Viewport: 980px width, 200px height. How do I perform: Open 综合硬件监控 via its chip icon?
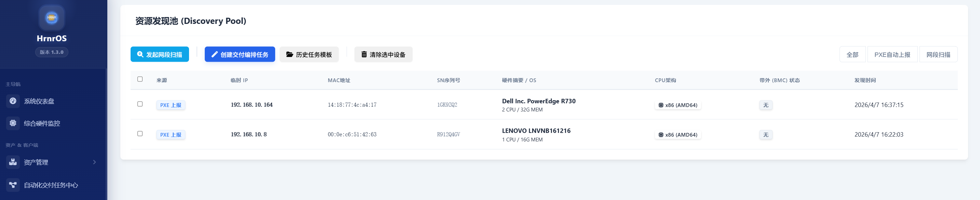pyautogui.click(x=13, y=123)
